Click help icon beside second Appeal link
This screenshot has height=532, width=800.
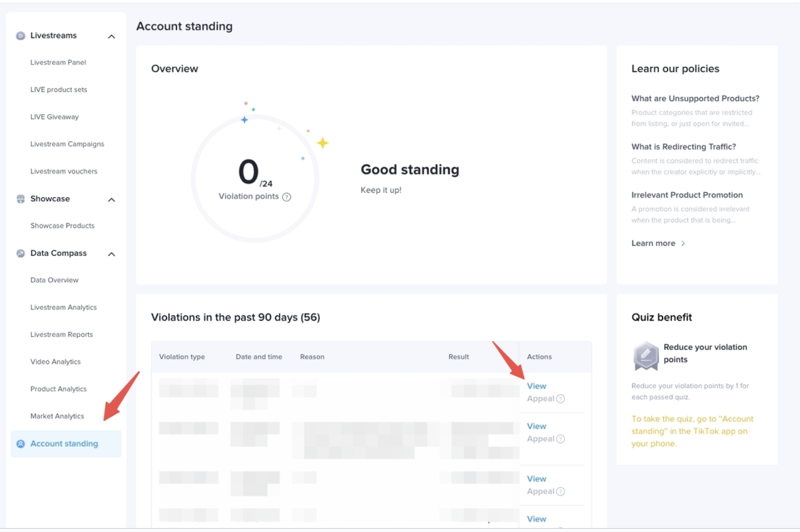tap(561, 439)
